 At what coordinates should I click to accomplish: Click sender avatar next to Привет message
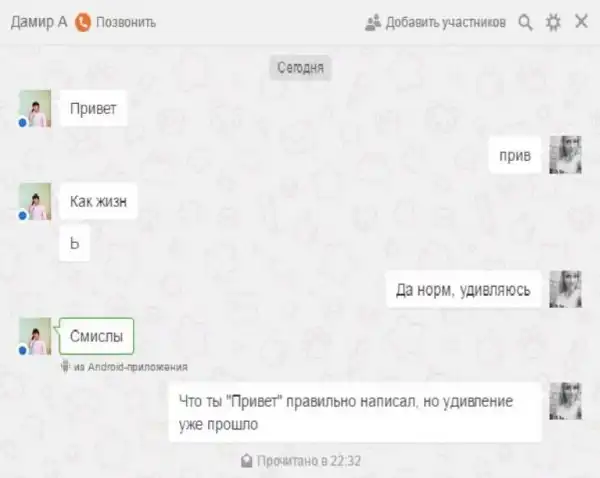[x=35, y=108]
